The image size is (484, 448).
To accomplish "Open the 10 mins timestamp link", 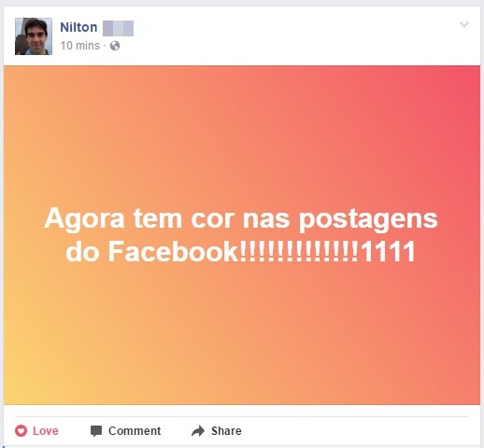I will click(80, 46).
